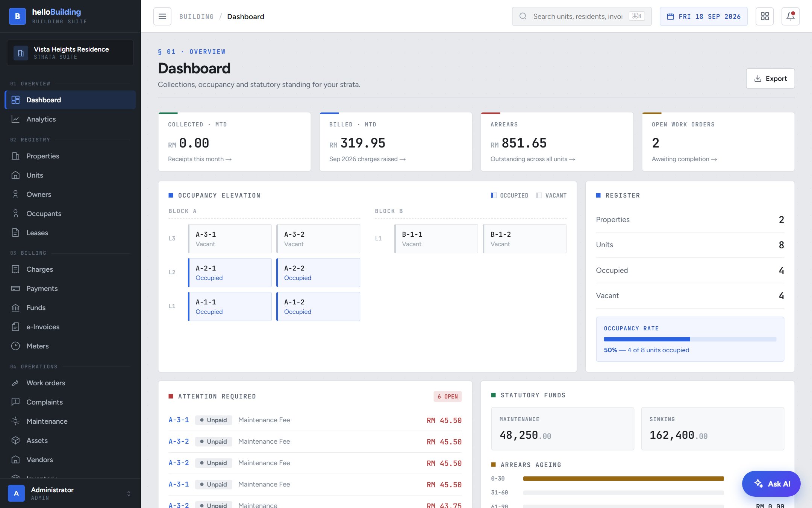Open Work orders in the sidebar
The height and width of the screenshot is (508, 812).
point(70,383)
